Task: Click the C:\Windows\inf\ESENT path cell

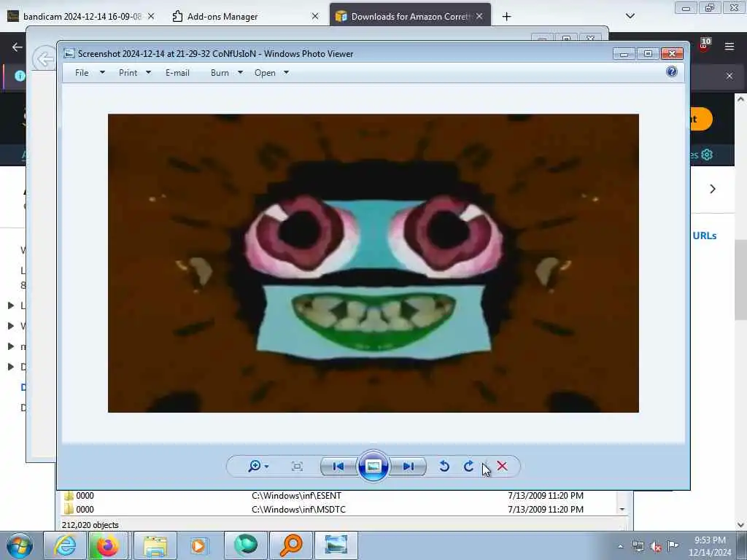Action: [x=296, y=496]
